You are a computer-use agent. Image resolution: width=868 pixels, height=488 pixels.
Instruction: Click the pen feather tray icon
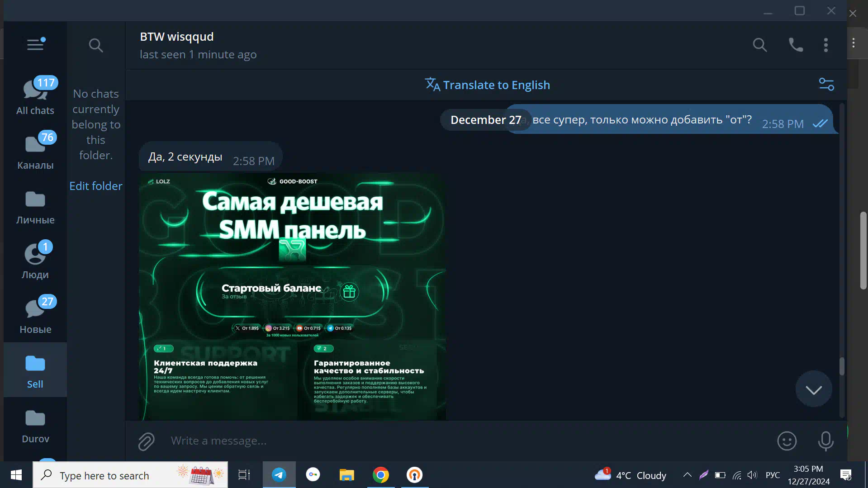704,474
